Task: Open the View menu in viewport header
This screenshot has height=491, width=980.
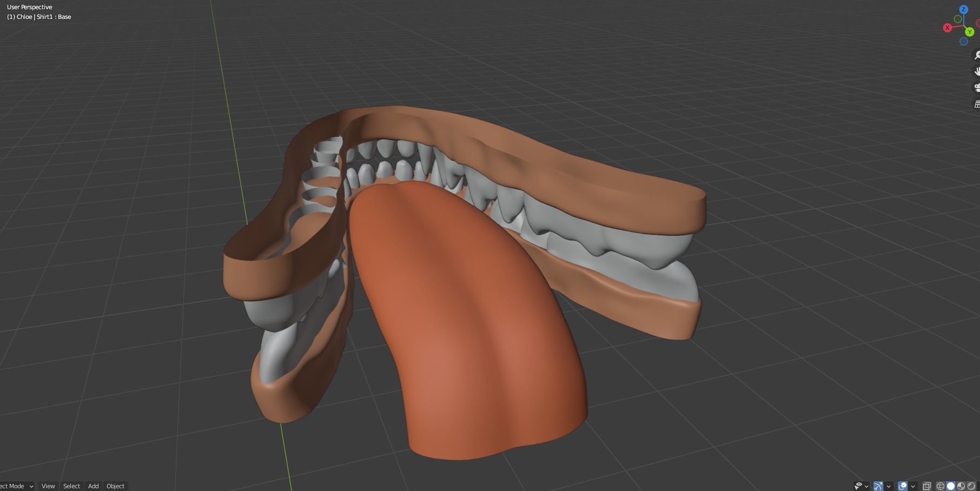Action: pos(48,486)
